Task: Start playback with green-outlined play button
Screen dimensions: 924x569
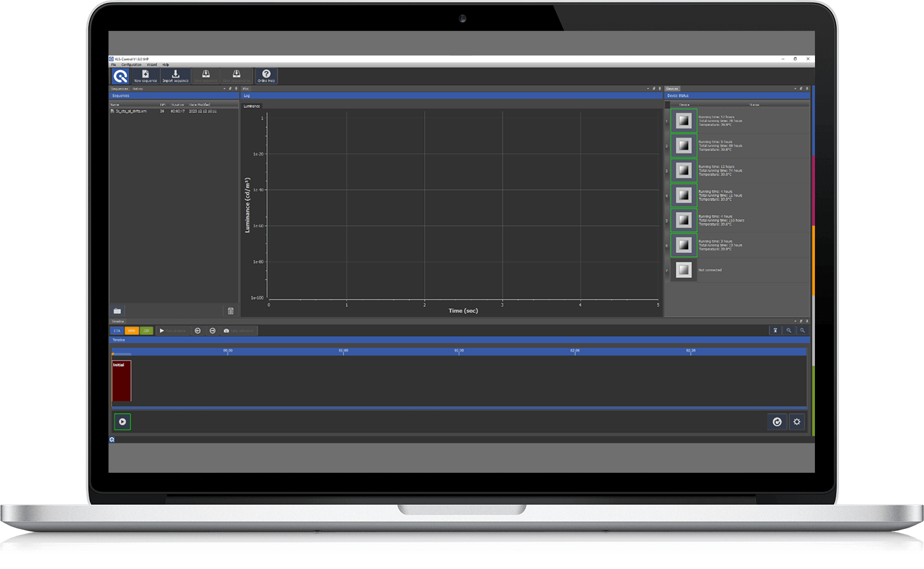Action: (123, 422)
